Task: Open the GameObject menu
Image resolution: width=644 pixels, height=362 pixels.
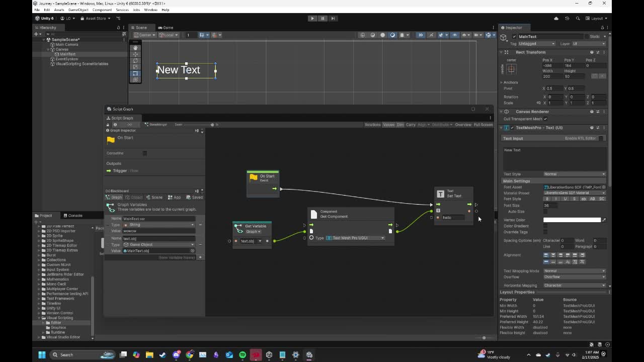Action: 78,10
